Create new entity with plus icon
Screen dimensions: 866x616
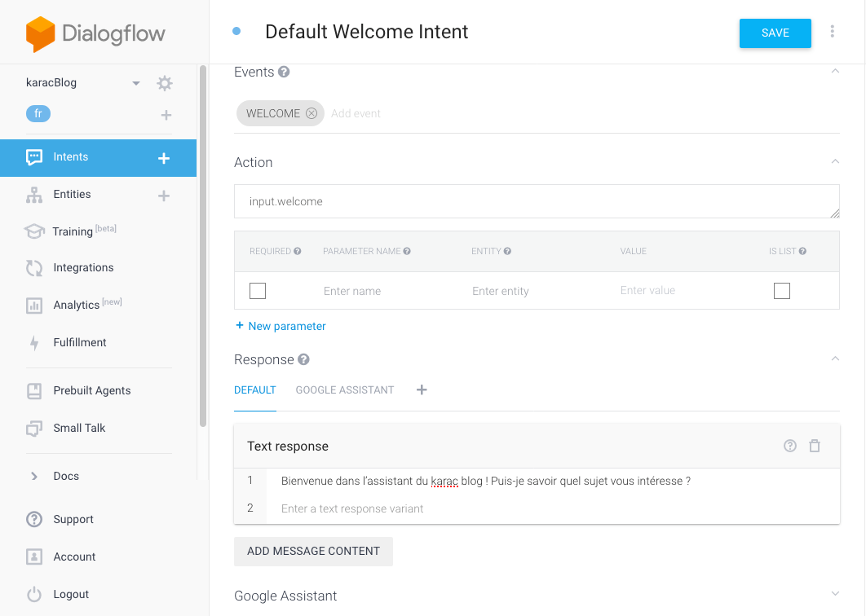point(164,196)
